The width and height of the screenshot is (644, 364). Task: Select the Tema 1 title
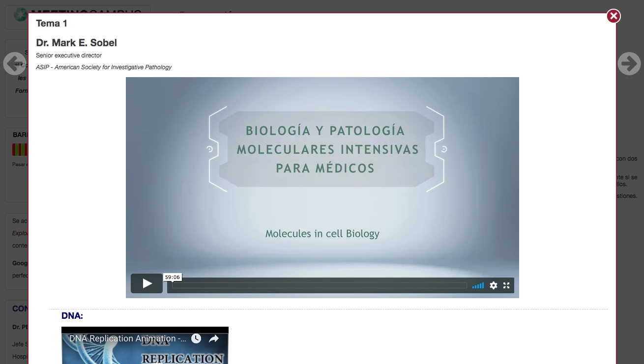tap(52, 23)
